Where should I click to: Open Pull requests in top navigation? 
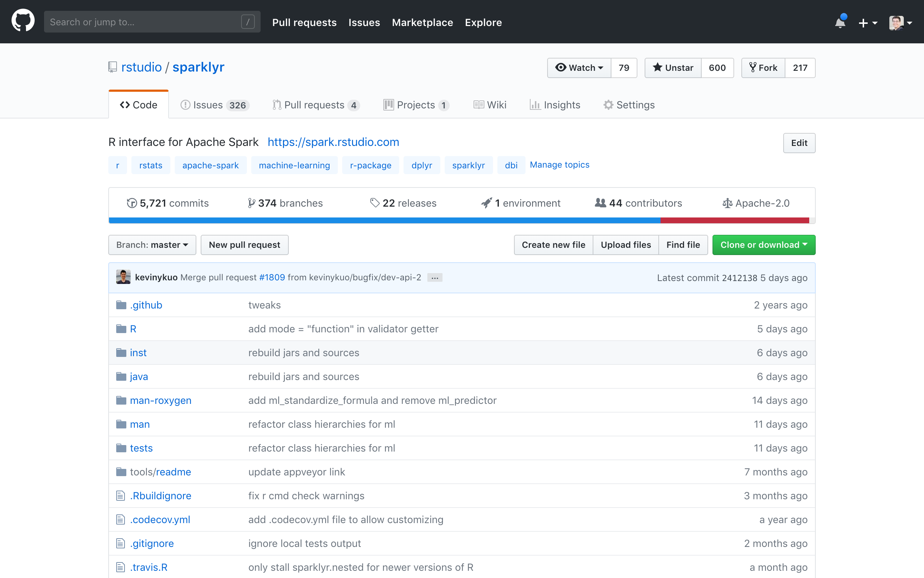[x=304, y=22]
